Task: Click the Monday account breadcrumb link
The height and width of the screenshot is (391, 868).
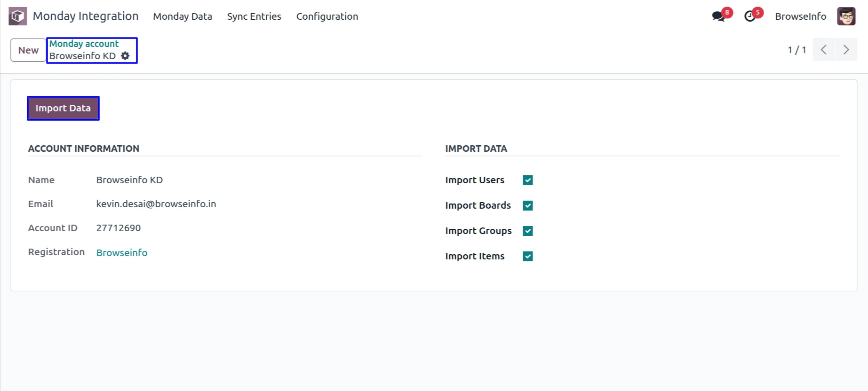Action: (x=84, y=44)
